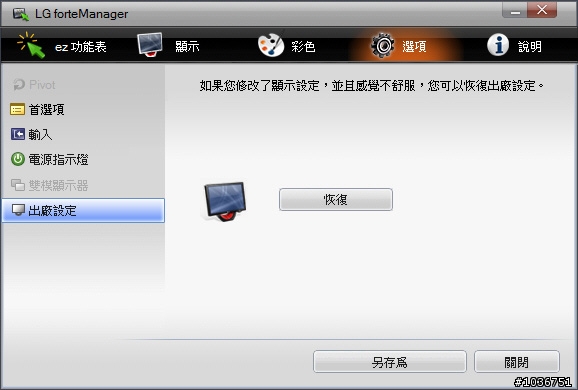Screen dimensions: 578x390
Task: Click the green cursor ez icon
Action: point(31,45)
